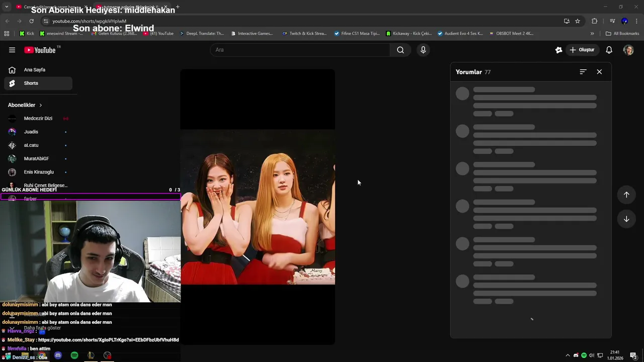The height and width of the screenshot is (362, 644).
Task: Open the Enis Kirazoglu channel
Action: click(38, 172)
